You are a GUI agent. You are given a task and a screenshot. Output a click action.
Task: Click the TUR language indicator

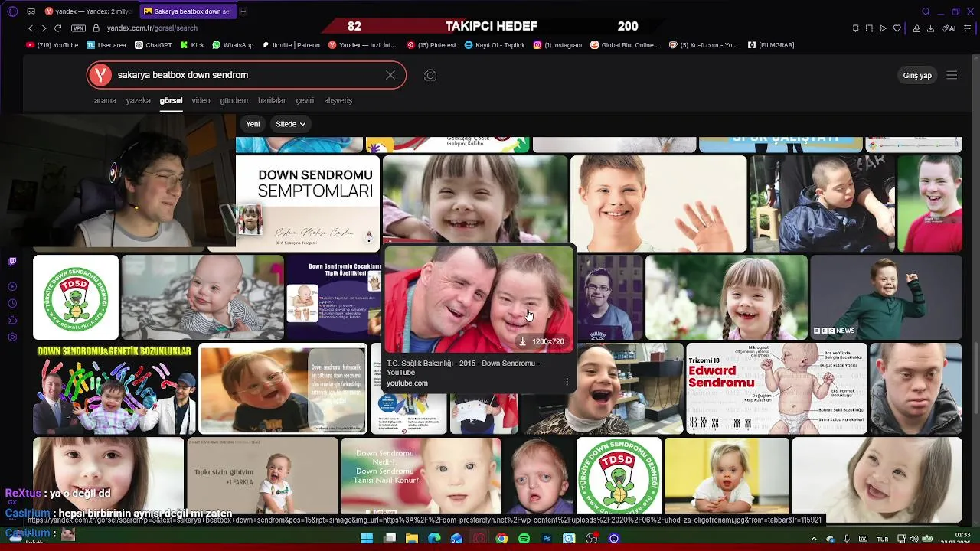tap(883, 539)
